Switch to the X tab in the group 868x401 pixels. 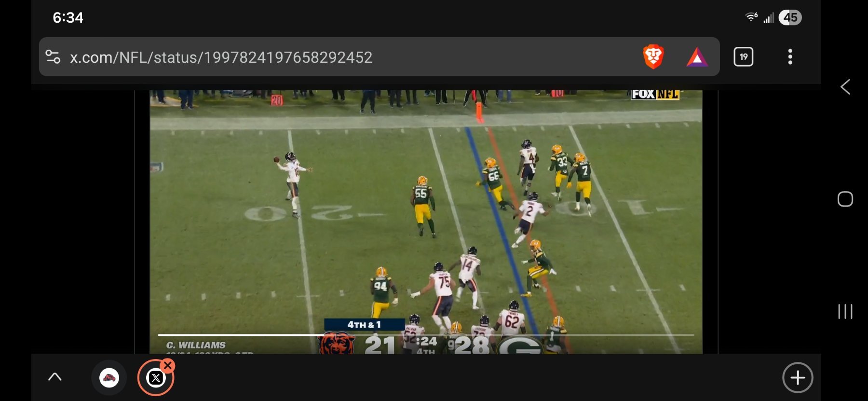click(x=155, y=378)
